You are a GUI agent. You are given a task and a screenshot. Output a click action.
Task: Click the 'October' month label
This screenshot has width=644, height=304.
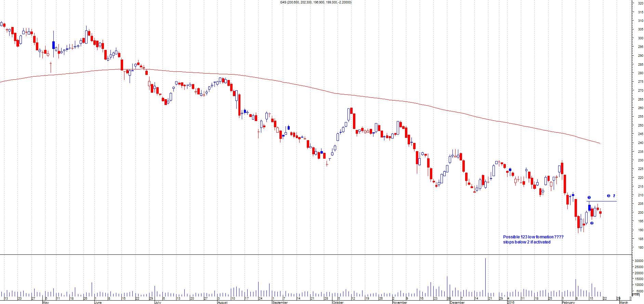point(338,302)
